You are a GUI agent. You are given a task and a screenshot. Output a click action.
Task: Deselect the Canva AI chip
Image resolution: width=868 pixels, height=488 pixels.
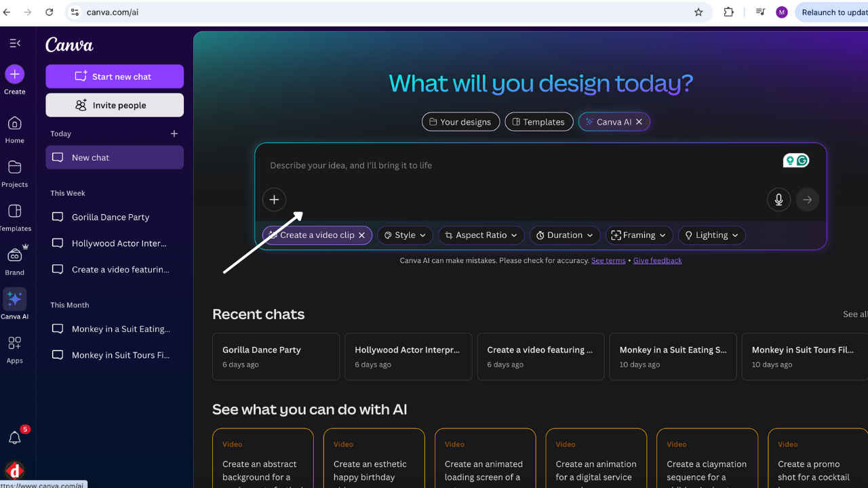click(639, 122)
